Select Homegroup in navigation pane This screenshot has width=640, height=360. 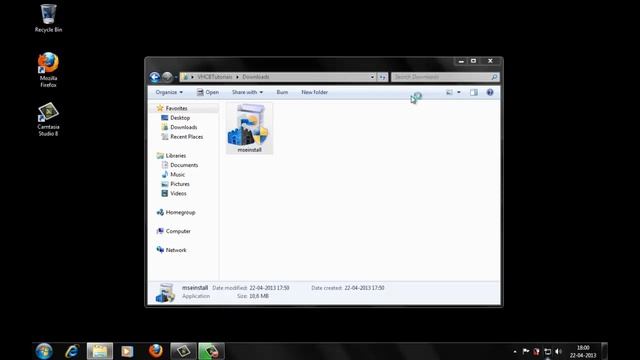tap(180, 212)
